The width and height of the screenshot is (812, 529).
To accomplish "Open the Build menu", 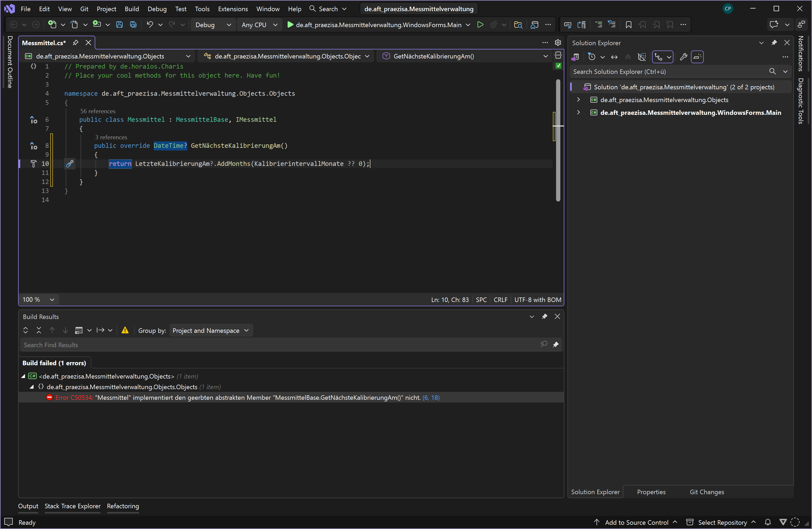I will [132, 9].
